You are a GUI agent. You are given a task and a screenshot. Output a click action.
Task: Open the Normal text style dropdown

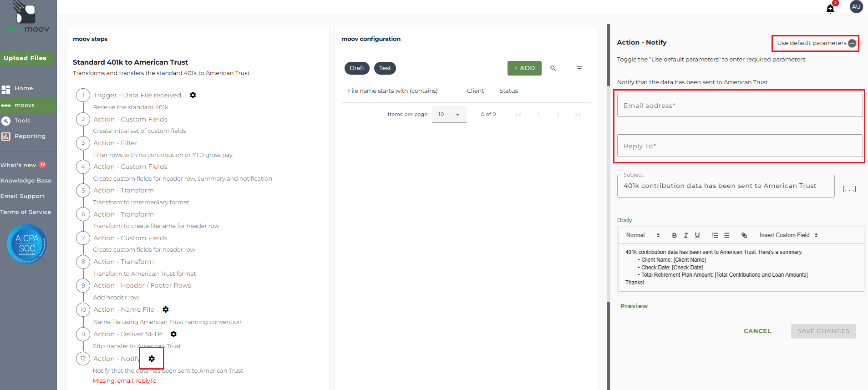click(x=643, y=235)
